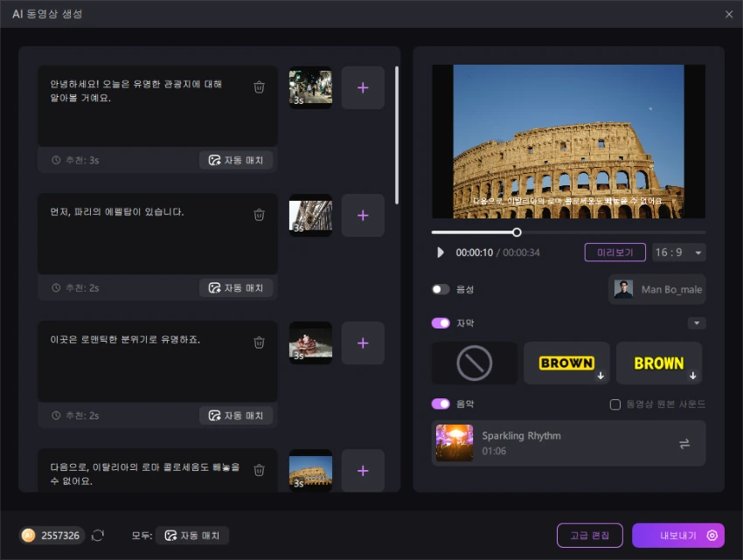Swap the Sparkling Rhythm music track
Image resolution: width=743 pixels, height=560 pixels.
coord(684,444)
